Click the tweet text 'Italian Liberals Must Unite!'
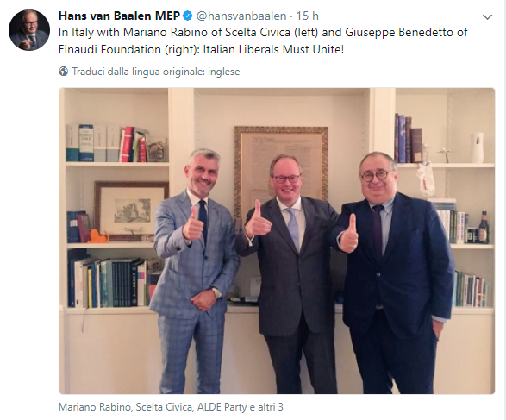Image resolution: width=506 pixels, height=420 pixels. tap(273, 49)
